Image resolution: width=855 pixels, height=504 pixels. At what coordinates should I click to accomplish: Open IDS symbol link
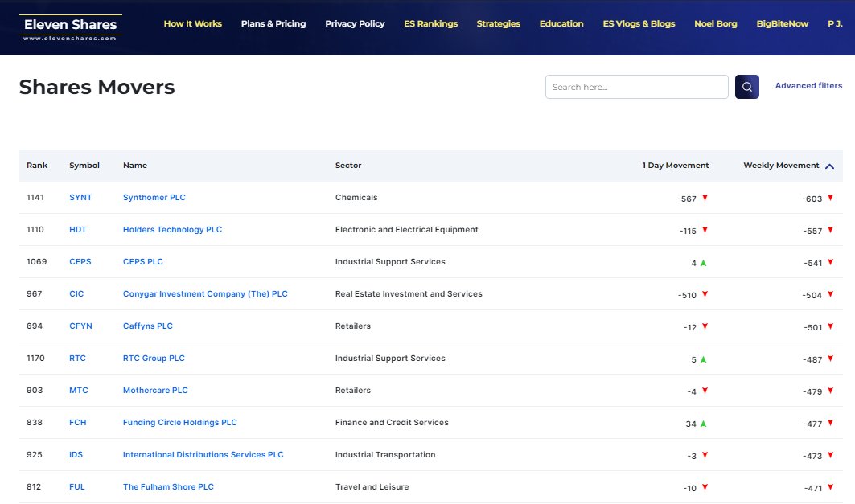(76, 454)
